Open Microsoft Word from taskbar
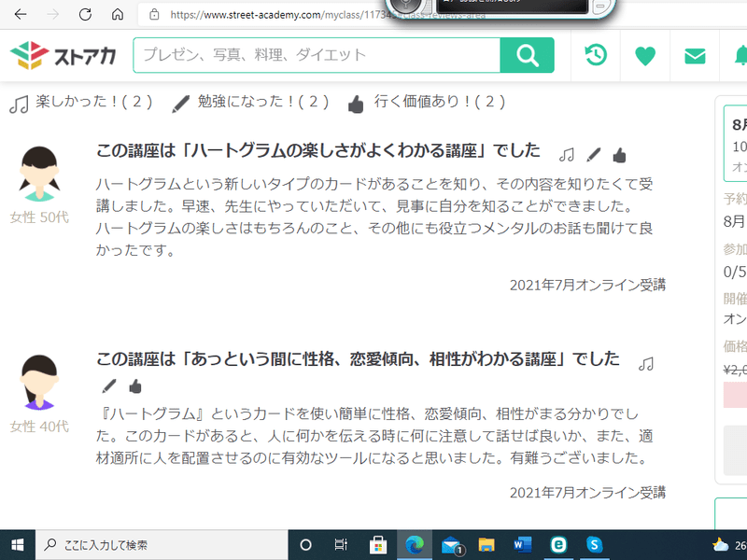 coord(523,545)
